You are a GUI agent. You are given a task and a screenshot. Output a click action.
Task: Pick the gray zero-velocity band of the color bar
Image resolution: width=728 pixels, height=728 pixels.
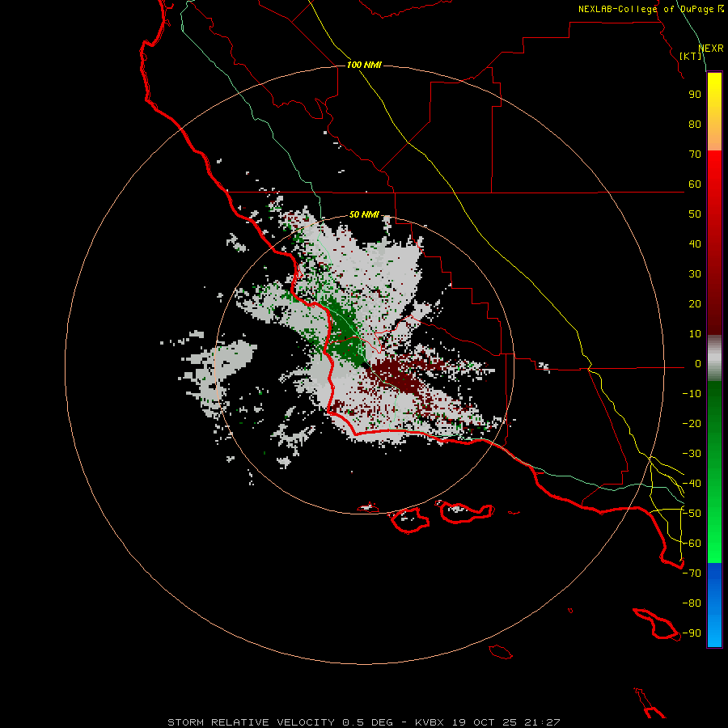[x=714, y=358]
